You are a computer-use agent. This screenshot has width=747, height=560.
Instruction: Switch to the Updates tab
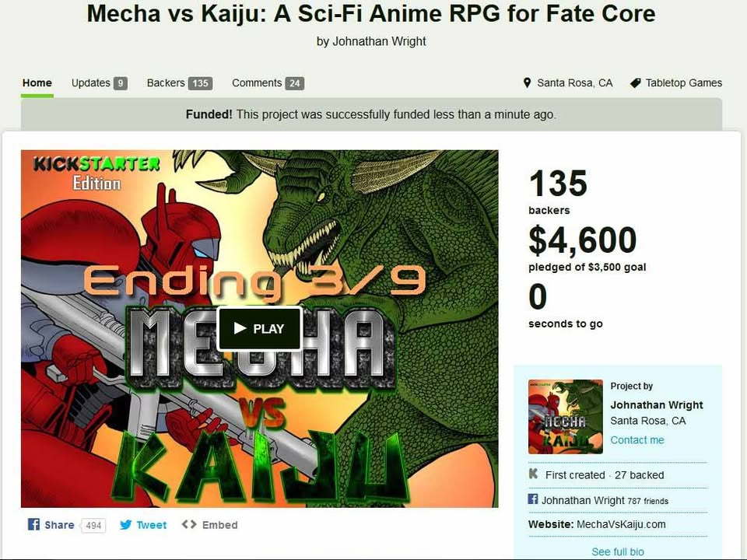coord(99,83)
